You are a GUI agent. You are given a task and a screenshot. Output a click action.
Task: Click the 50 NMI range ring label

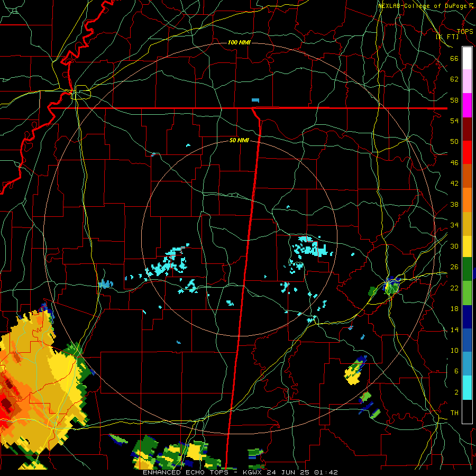[x=239, y=140]
